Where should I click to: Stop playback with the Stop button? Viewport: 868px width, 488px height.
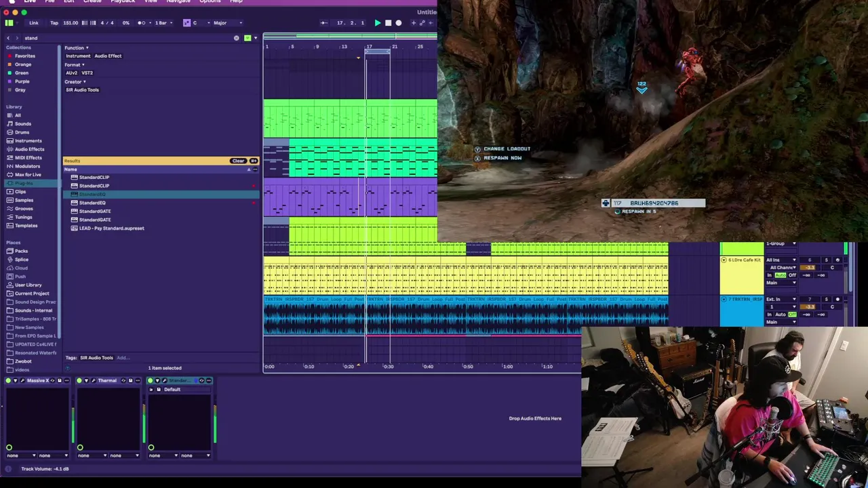pos(388,23)
